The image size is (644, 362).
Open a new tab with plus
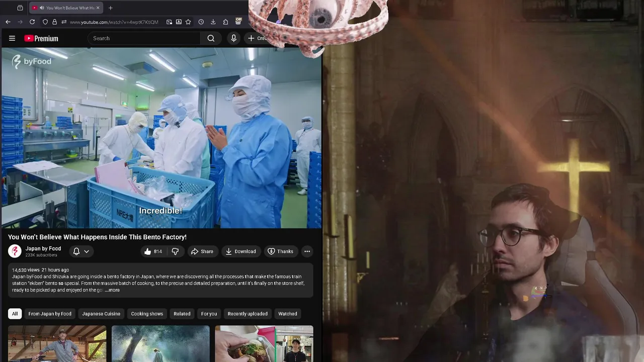(110, 8)
